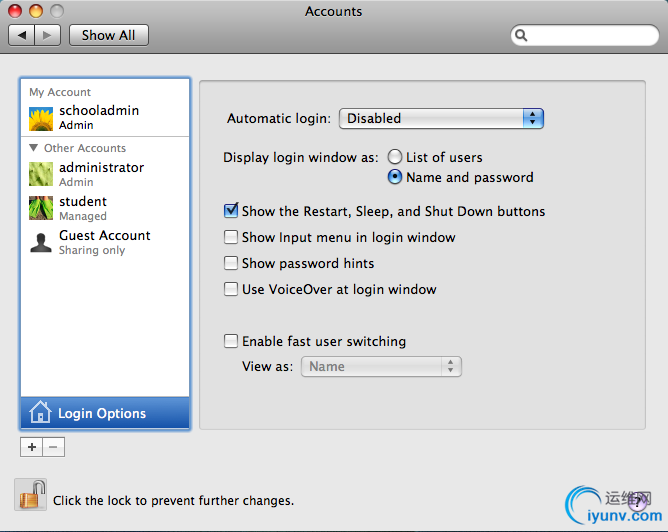Add a new account with plus button

(32, 447)
